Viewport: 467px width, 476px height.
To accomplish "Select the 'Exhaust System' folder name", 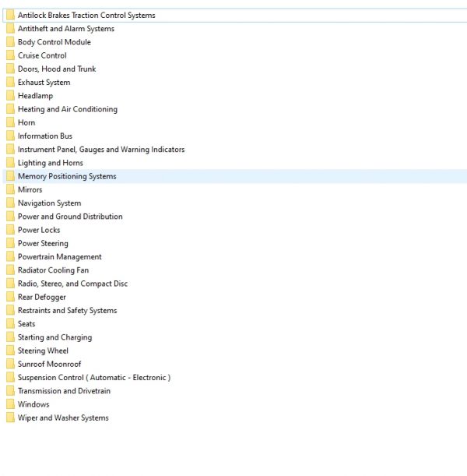I will coord(44,83).
